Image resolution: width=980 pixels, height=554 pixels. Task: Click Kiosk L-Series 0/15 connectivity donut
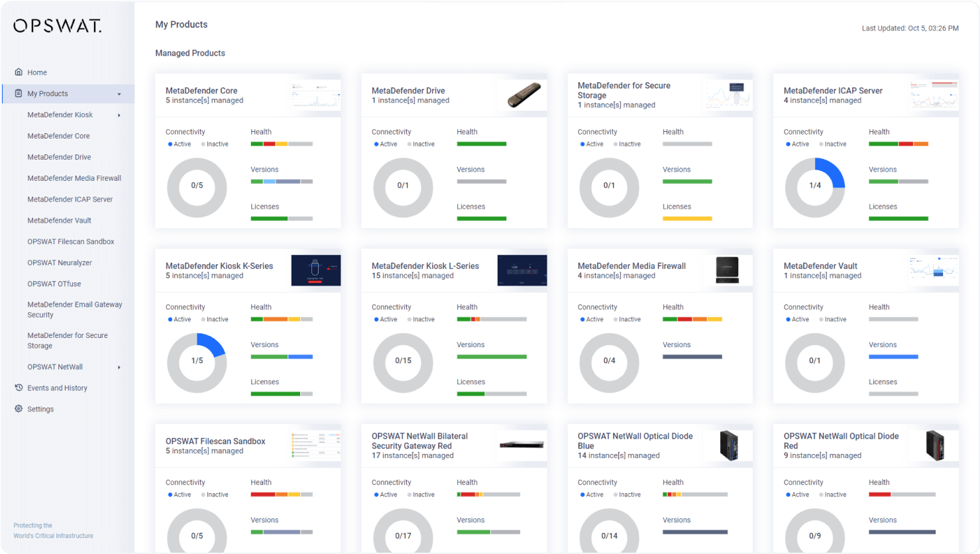(x=403, y=362)
